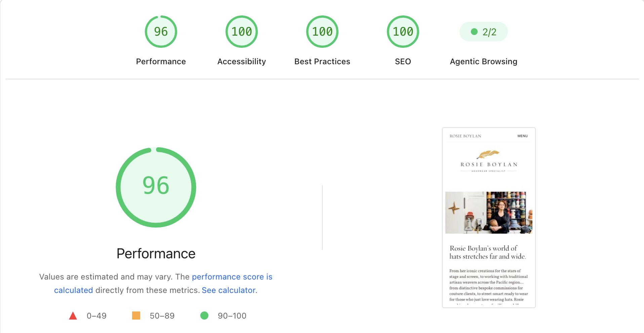
Task: Jump to the SEO 100 score gauge
Action: (403, 32)
